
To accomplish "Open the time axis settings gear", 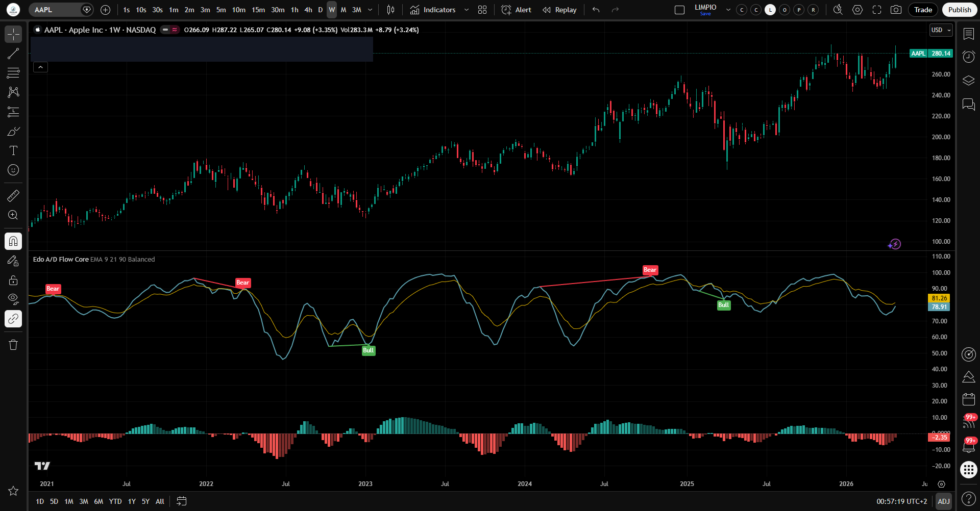I will point(941,484).
